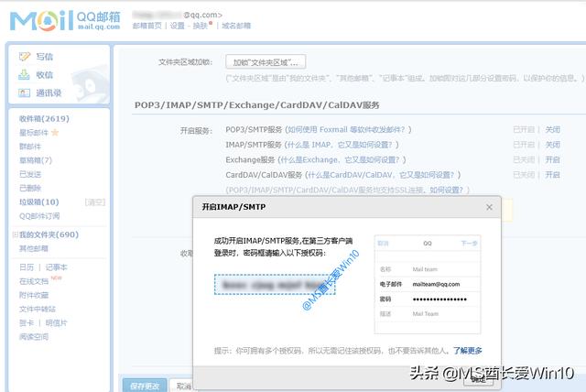
Task: Open 阅读空间
Action: [x=34, y=337]
